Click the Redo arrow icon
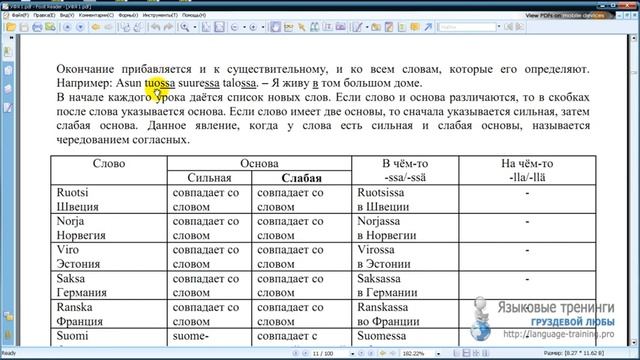This screenshot has width=640, height=360. (x=168, y=27)
